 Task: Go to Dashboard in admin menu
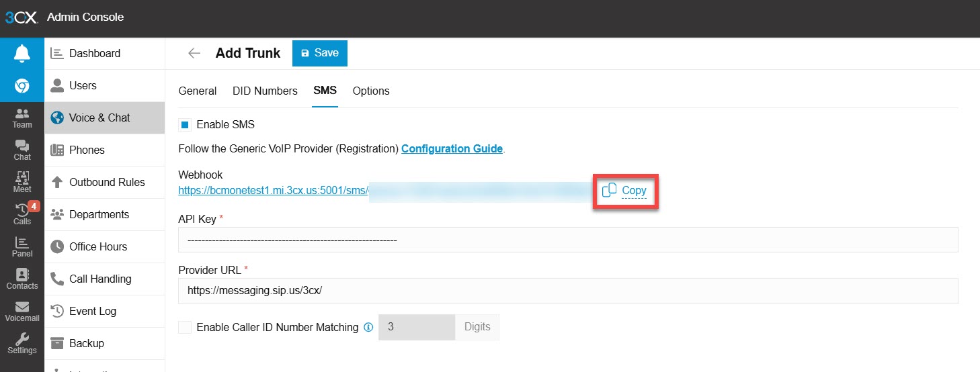point(105,53)
